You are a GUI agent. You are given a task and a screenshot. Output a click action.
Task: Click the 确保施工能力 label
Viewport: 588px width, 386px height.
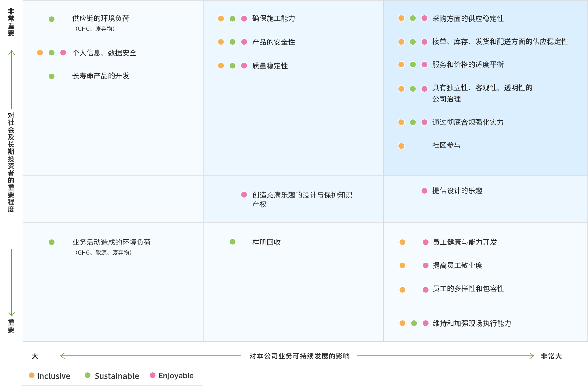(x=273, y=19)
